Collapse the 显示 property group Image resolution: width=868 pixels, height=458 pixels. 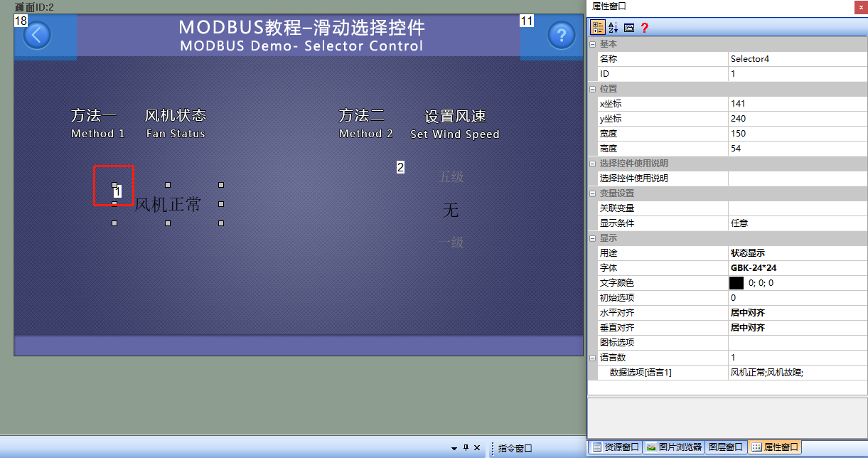[592, 238]
